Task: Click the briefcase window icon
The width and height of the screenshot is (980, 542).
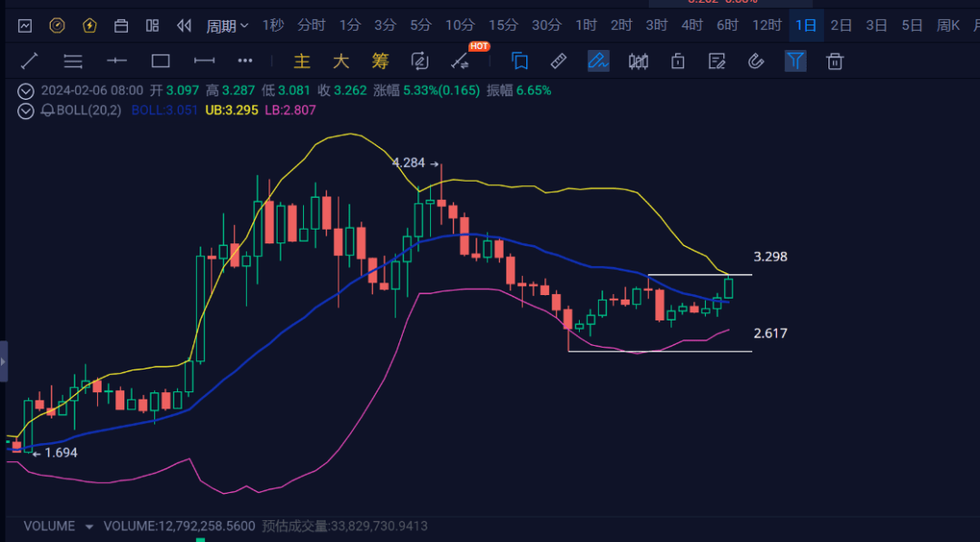Action: coord(122,25)
